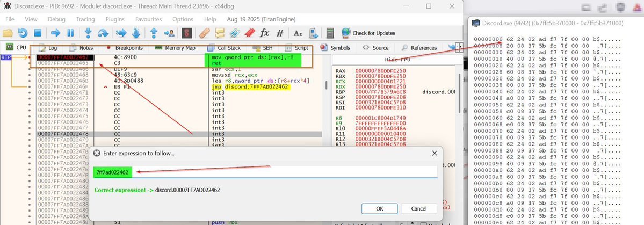Click OK in the expression dialog
Viewport: 644px width, 225px height.
[380, 208]
